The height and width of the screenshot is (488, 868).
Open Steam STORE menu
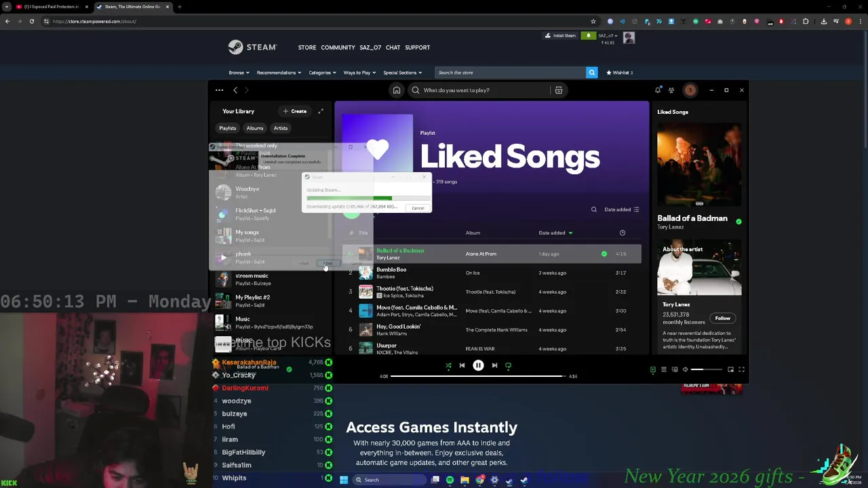coord(307,47)
